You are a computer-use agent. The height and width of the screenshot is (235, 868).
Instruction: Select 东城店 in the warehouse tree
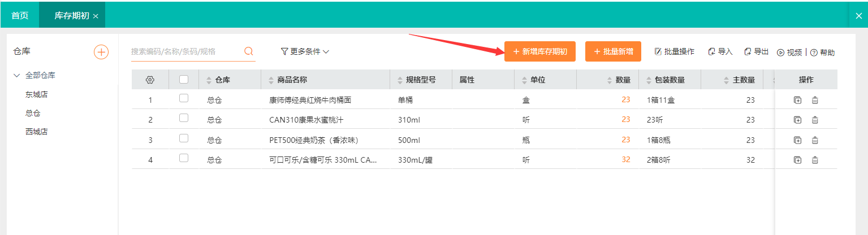(36, 94)
